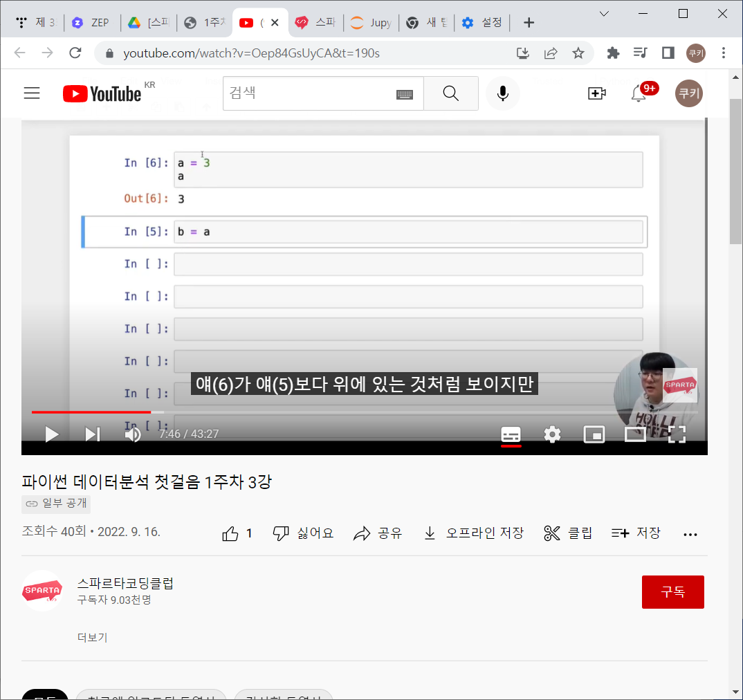Open the browser extensions puzzle icon
The width and height of the screenshot is (743, 700).
point(613,53)
